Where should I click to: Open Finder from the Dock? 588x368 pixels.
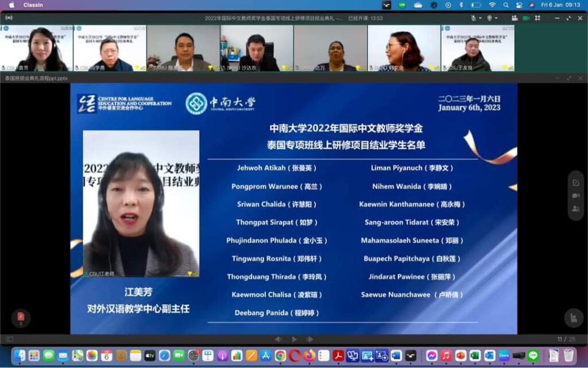coord(20,355)
